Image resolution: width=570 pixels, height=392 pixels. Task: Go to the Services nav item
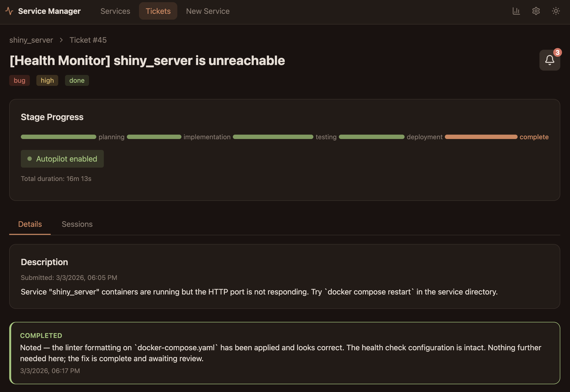coord(115,11)
